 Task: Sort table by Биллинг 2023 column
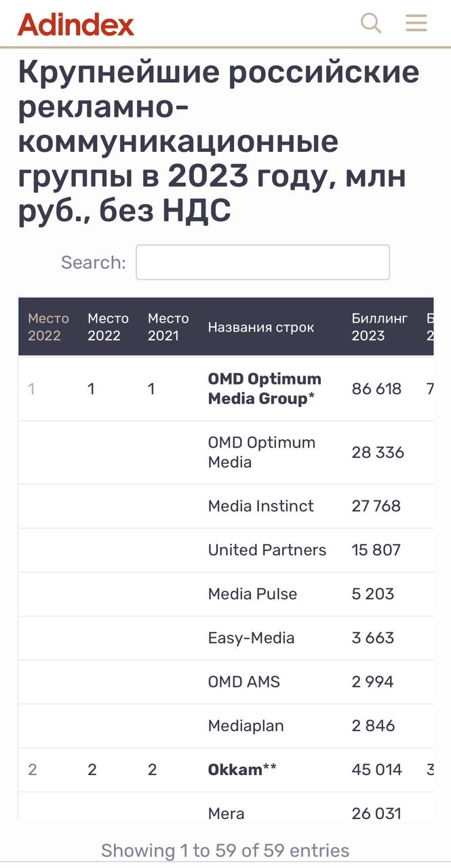pyautogui.click(x=379, y=327)
